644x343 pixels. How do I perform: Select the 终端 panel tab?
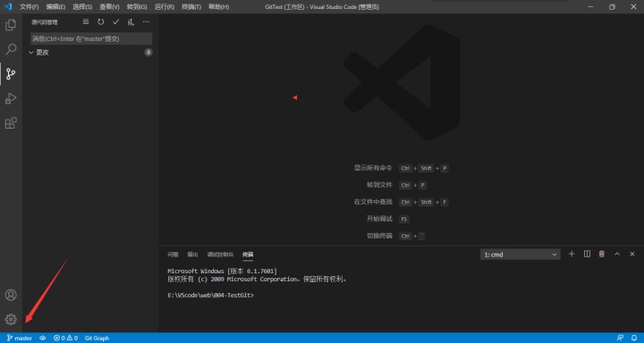(x=248, y=255)
